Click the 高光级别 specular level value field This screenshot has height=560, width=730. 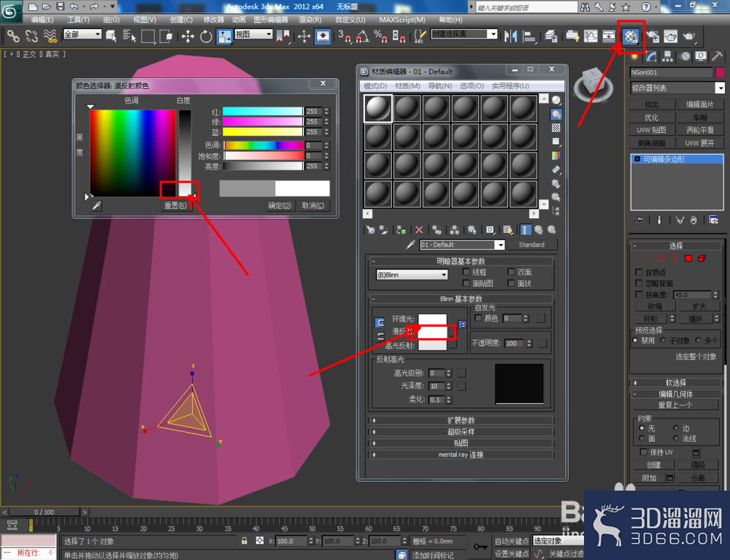pyautogui.click(x=437, y=373)
